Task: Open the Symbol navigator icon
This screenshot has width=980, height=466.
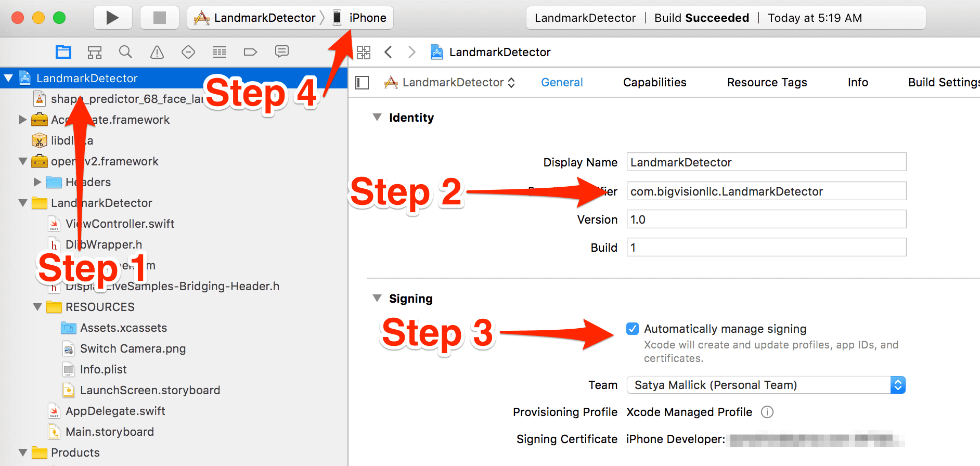Action: pos(95,52)
